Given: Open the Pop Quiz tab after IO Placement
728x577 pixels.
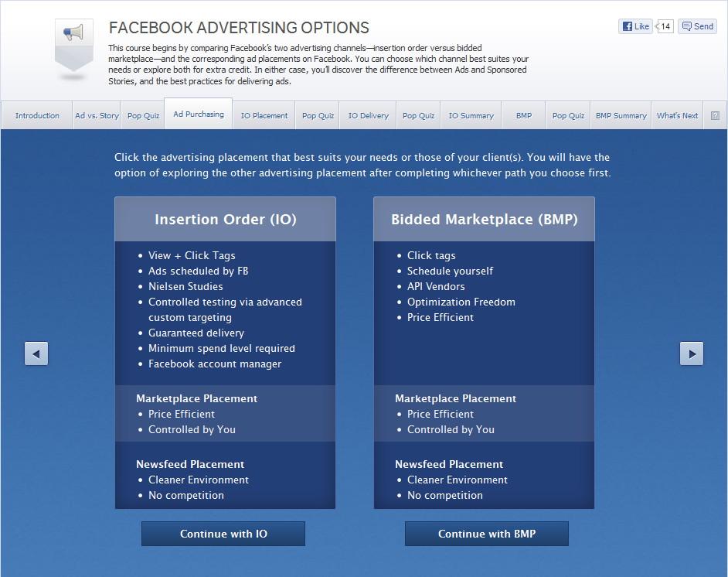Looking at the screenshot, I should click(x=318, y=116).
